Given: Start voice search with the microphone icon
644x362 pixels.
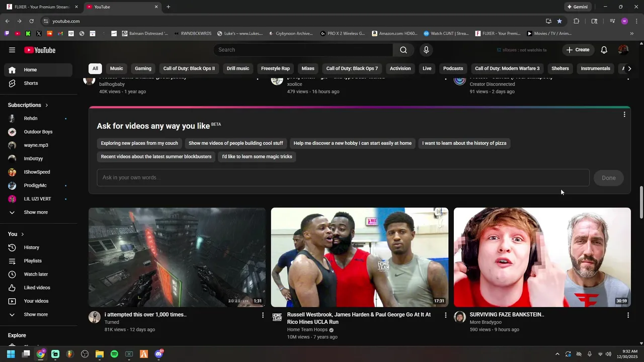Looking at the screenshot, I should pyautogui.click(x=426, y=50).
